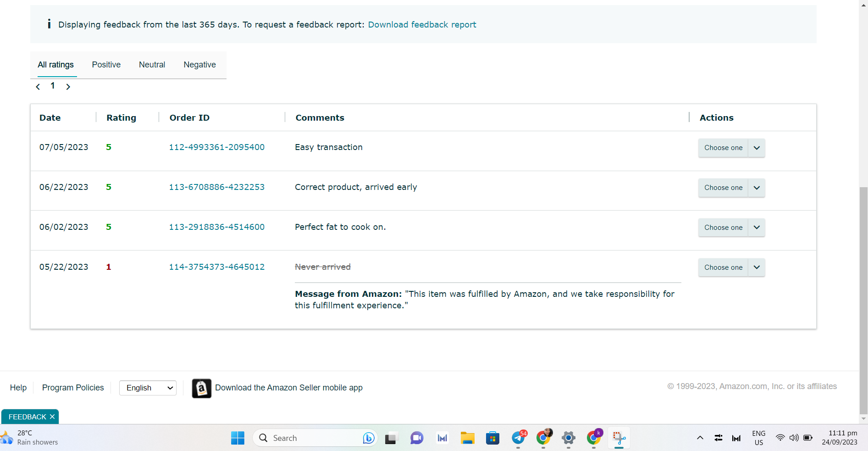868x451 pixels.
Task: Click the Wi-Fi network tray icon
Action: pyautogui.click(x=780, y=438)
